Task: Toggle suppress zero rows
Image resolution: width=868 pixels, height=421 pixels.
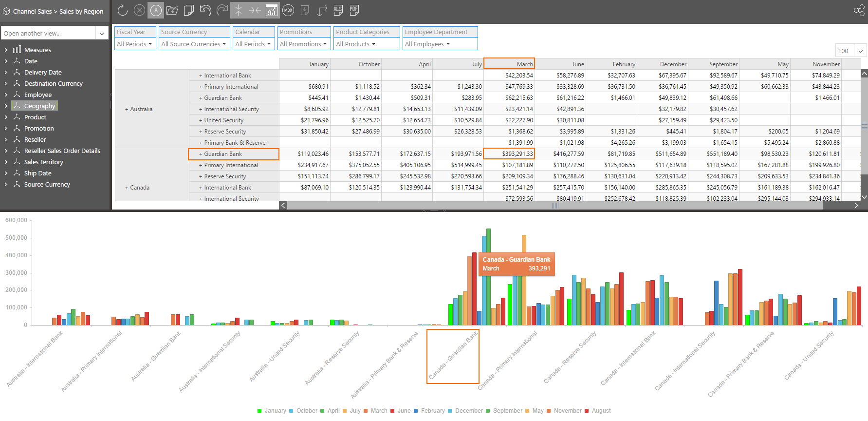Action: coord(239,10)
